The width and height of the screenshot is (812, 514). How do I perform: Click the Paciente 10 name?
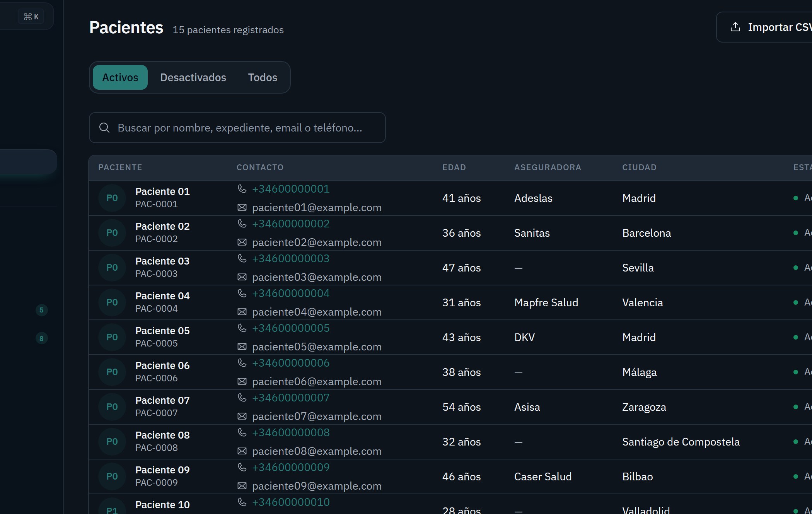point(162,505)
